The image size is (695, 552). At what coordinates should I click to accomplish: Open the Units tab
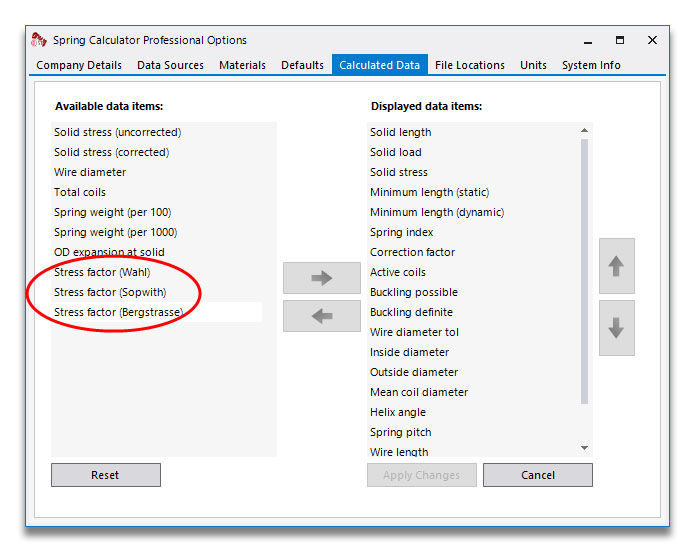point(533,65)
